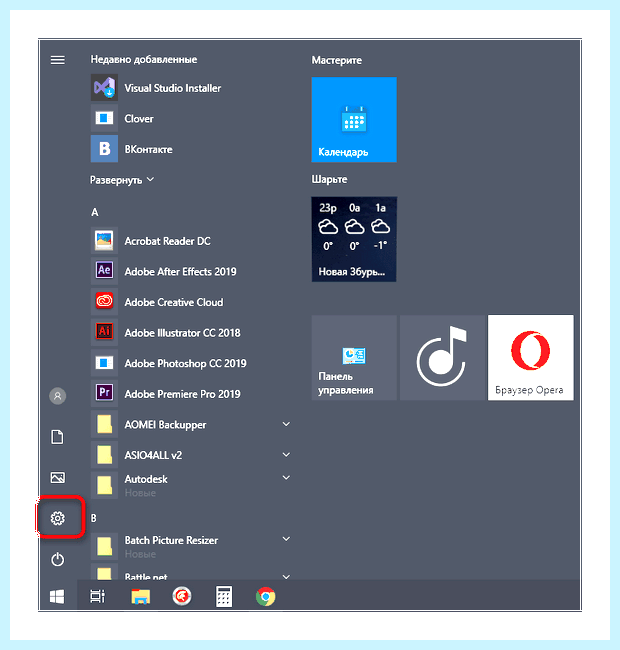Launch Браузер Opera tile

point(530,357)
